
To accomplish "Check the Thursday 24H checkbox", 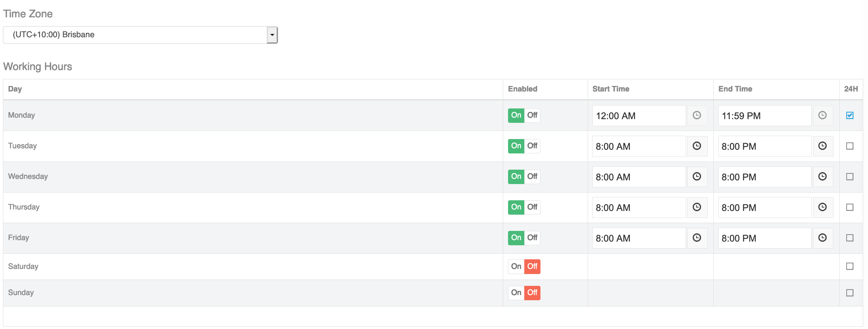I will pos(850,207).
